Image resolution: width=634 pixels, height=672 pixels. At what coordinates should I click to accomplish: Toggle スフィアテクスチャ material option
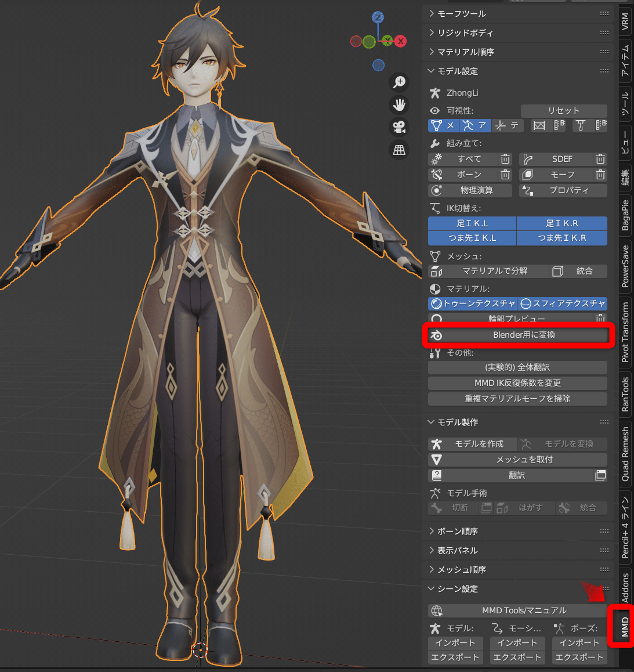(562, 304)
